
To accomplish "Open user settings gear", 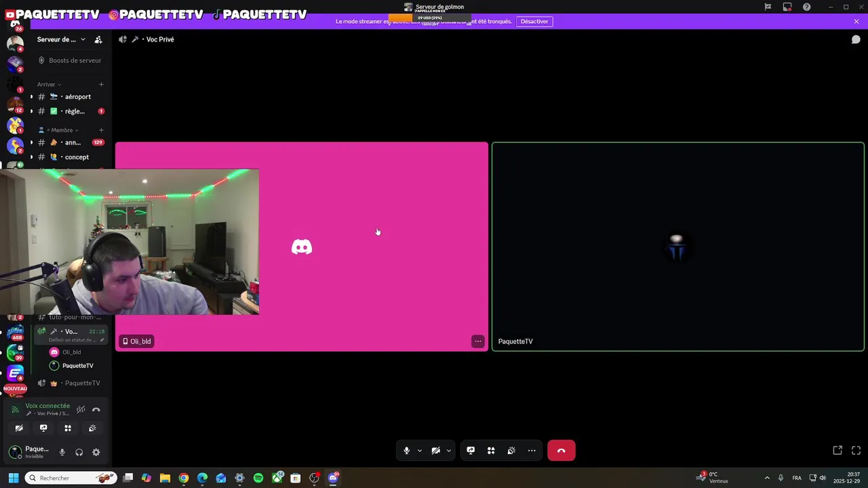I will (x=96, y=452).
